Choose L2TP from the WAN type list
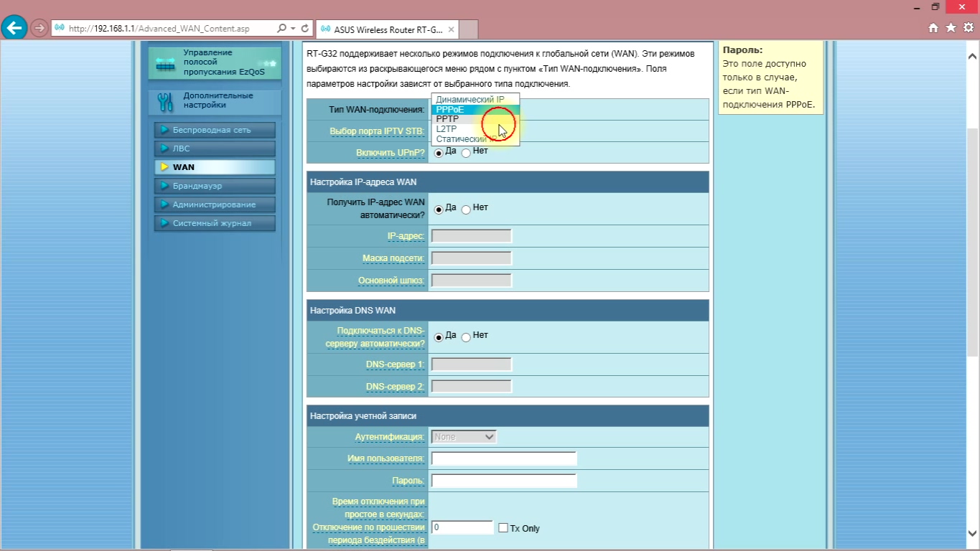The width and height of the screenshot is (980, 551). tap(475, 129)
